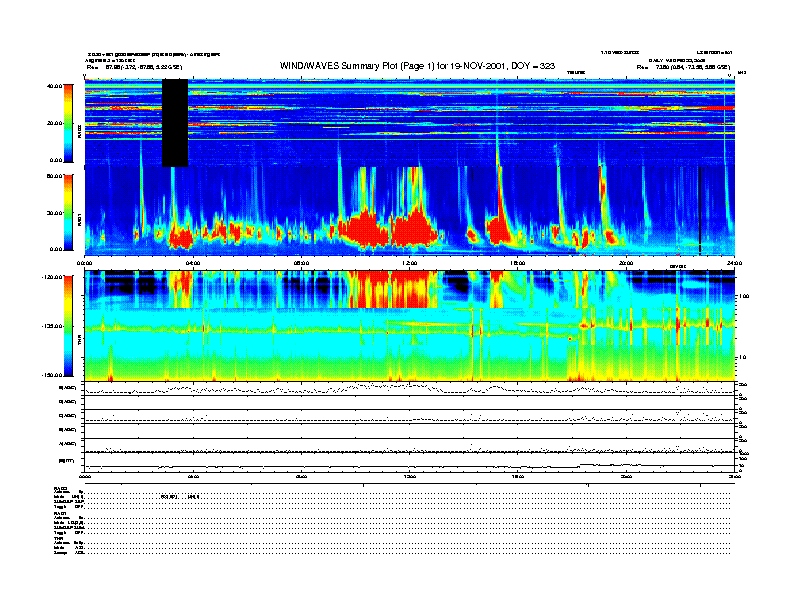The image size is (792, 612).
Task: Click the 30.00 tick on RAD1 colorbar
Action: click(54, 213)
